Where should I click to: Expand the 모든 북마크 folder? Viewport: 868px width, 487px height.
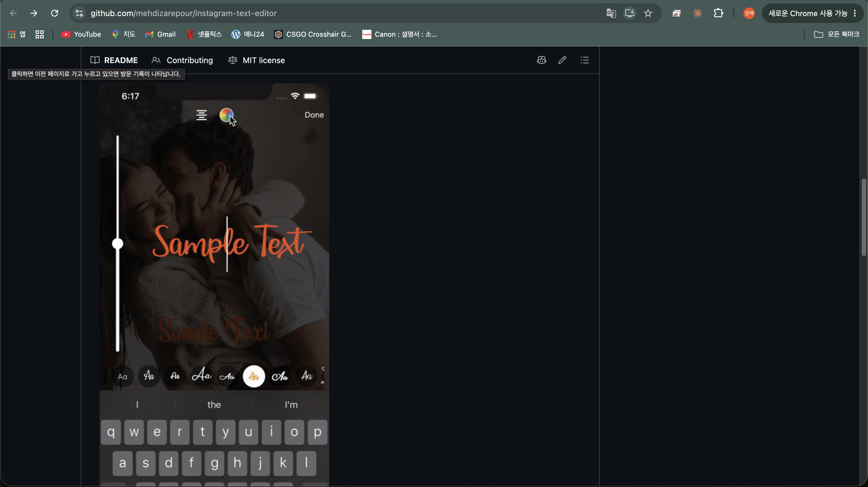point(836,34)
